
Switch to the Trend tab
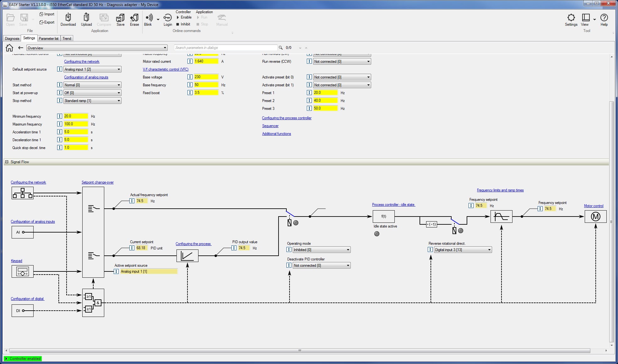(67, 39)
